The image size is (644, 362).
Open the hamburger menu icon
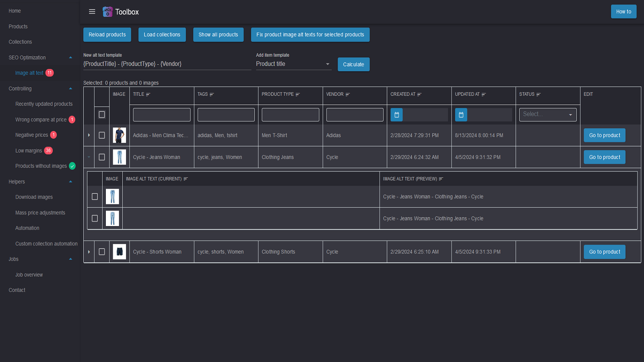(92, 12)
